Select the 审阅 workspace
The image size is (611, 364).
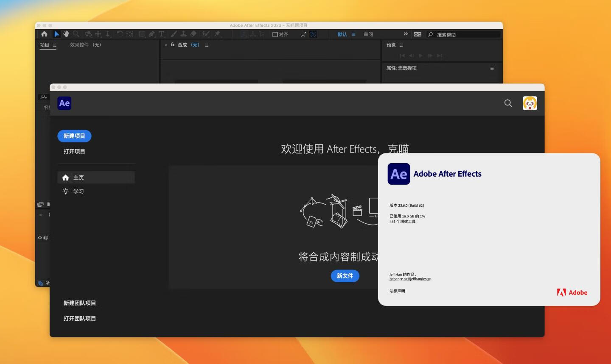[x=368, y=34]
